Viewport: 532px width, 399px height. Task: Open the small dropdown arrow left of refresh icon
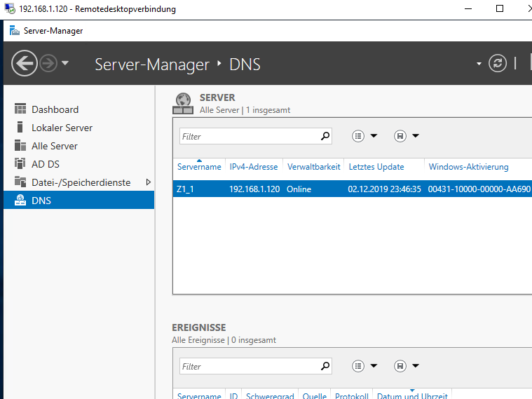[x=479, y=64]
